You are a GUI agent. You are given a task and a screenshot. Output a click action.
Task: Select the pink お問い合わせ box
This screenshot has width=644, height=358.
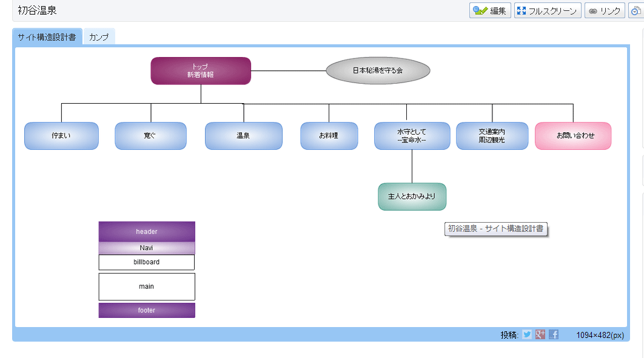click(573, 136)
